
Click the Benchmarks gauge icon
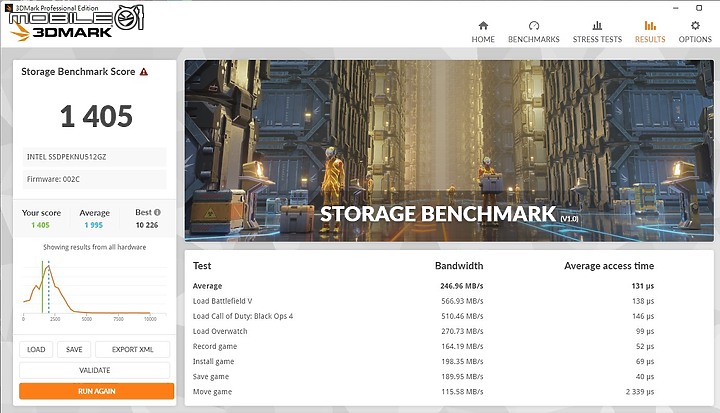click(534, 25)
